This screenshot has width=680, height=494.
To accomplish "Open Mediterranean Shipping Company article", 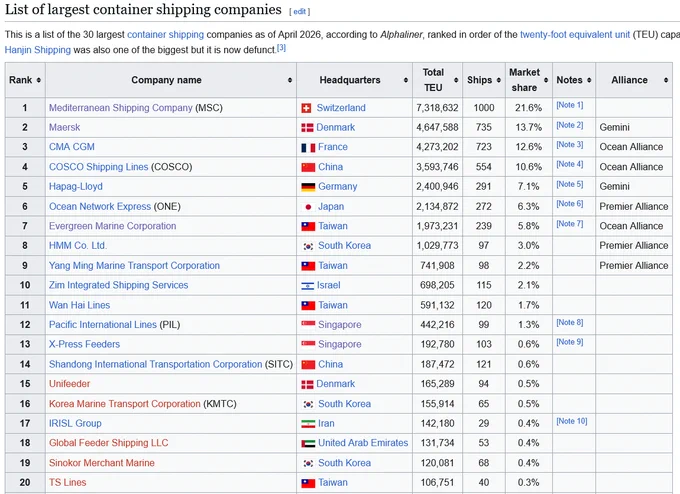I will tap(121, 108).
